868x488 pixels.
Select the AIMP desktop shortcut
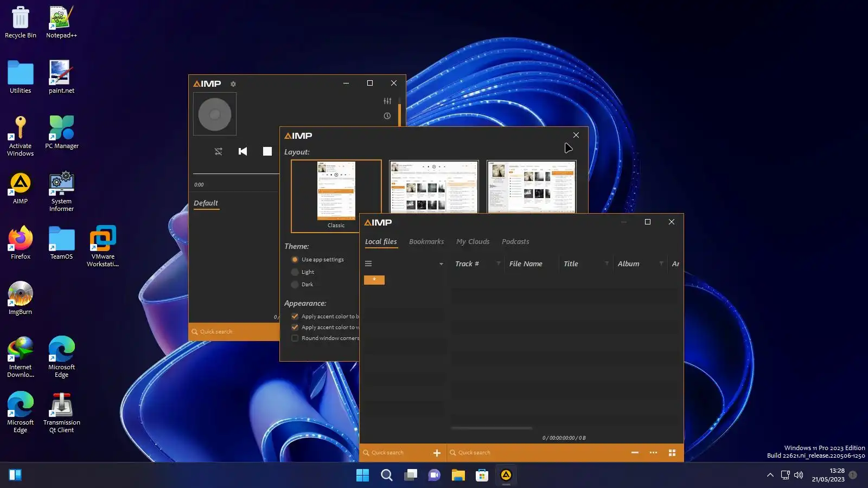point(21,189)
